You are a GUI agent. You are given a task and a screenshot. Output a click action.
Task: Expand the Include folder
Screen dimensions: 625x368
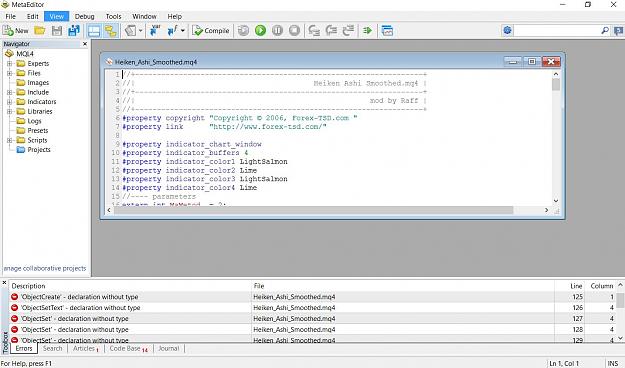click(x=10, y=92)
